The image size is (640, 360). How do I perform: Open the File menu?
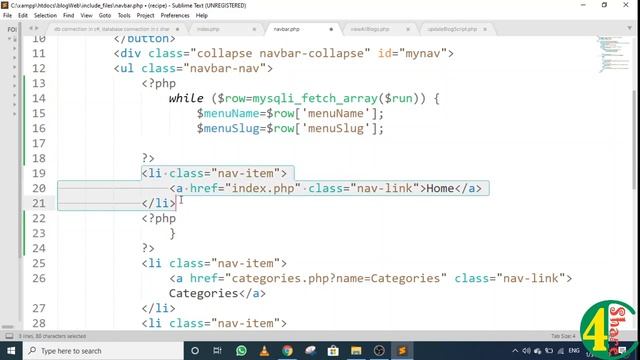point(7,16)
